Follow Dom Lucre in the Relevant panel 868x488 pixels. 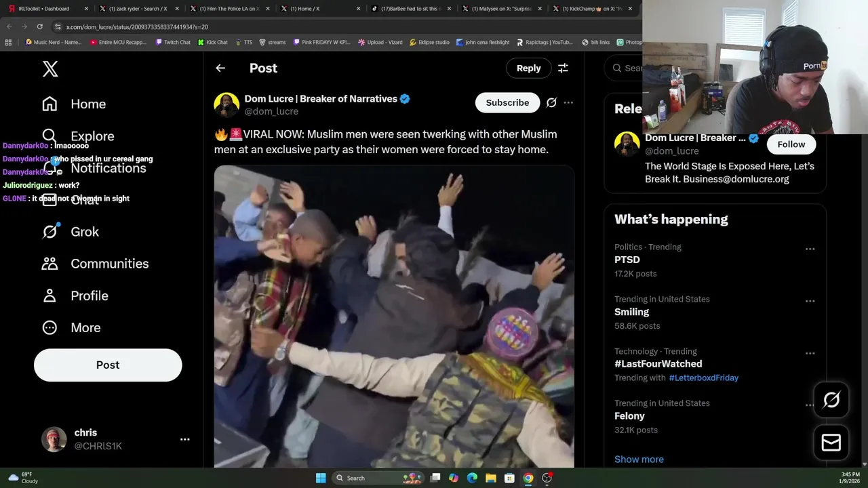(791, 144)
